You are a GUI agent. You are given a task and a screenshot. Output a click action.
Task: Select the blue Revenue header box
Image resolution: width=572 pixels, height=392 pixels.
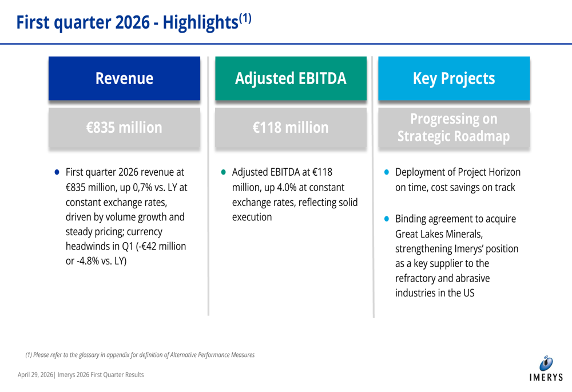pos(124,79)
